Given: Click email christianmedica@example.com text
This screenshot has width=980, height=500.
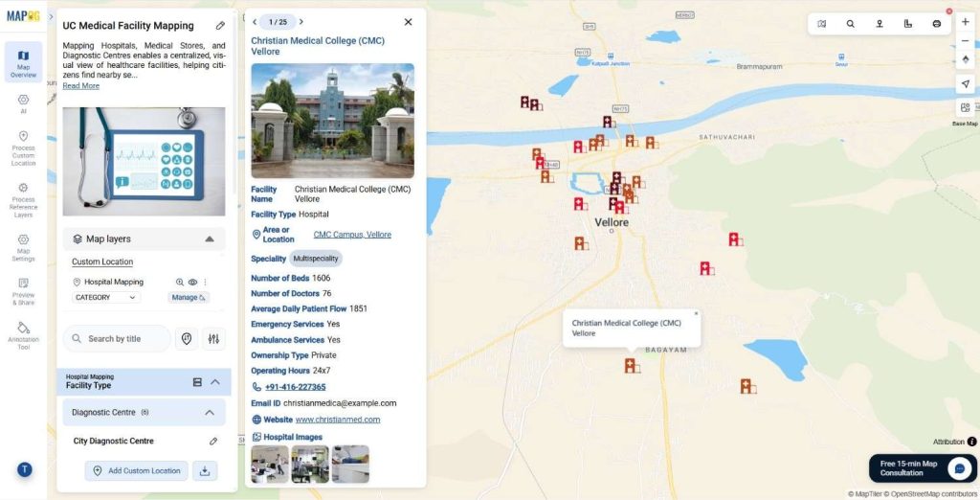Looking at the screenshot, I should 340,403.
